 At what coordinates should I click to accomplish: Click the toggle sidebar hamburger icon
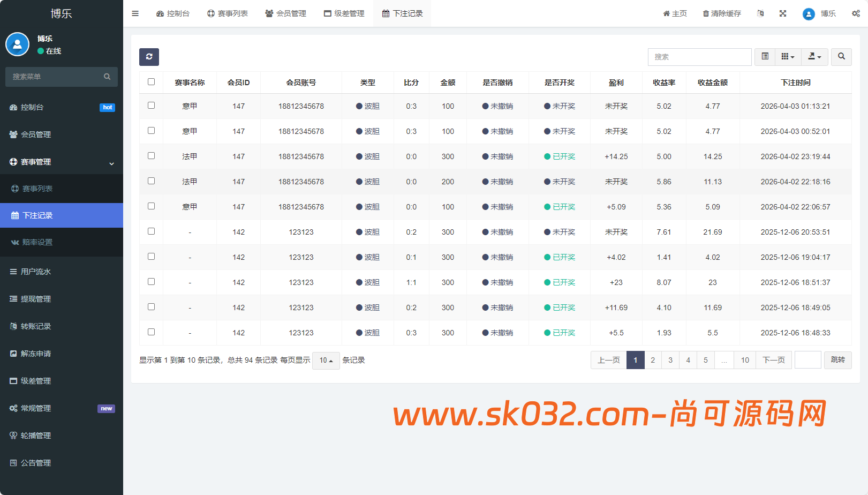pos(135,13)
